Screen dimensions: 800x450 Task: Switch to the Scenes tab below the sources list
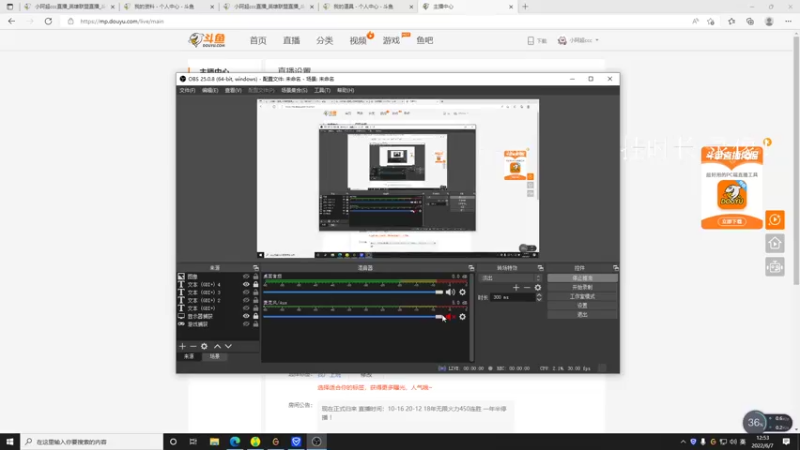pos(214,357)
